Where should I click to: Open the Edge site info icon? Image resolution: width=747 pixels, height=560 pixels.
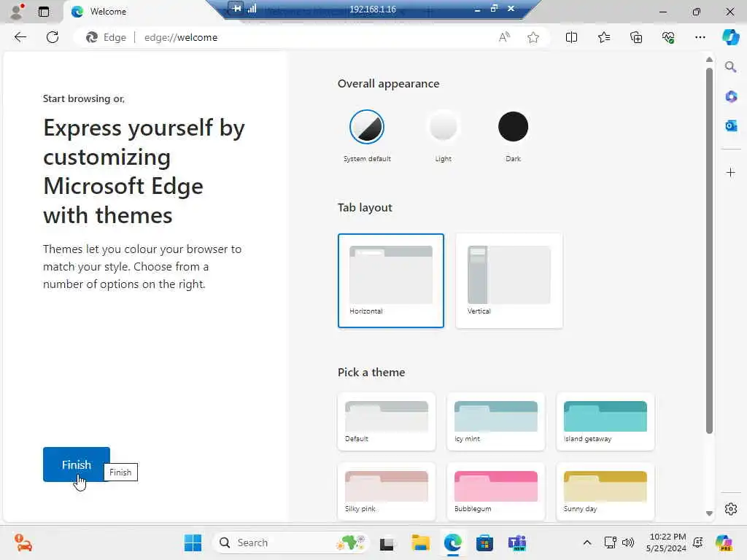click(105, 37)
